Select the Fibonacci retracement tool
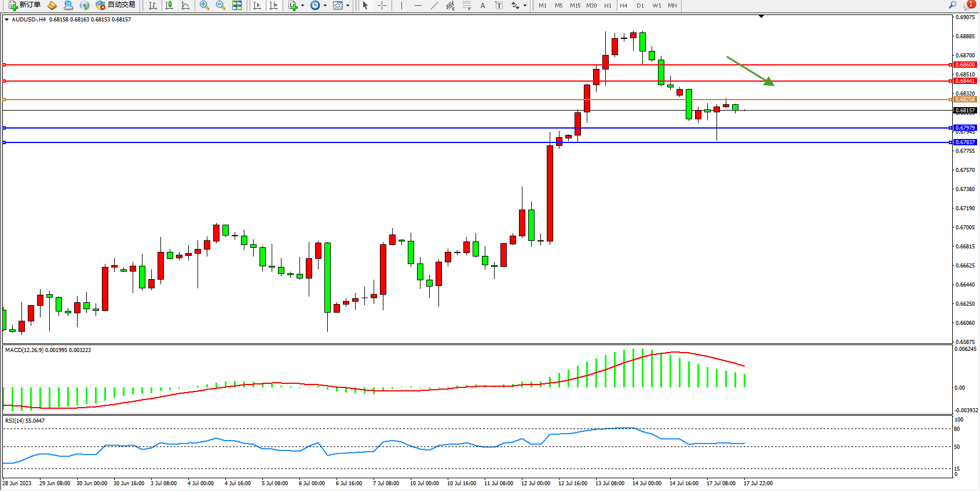Image resolution: width=980 pixels, height=491 pixels. (467, 5)
